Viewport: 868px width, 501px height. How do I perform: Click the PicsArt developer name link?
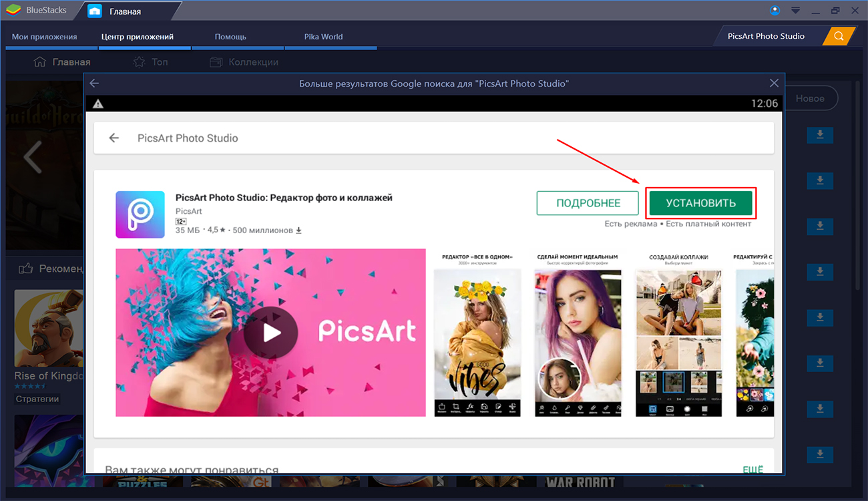pyautogui.click(x=189, y=211)
